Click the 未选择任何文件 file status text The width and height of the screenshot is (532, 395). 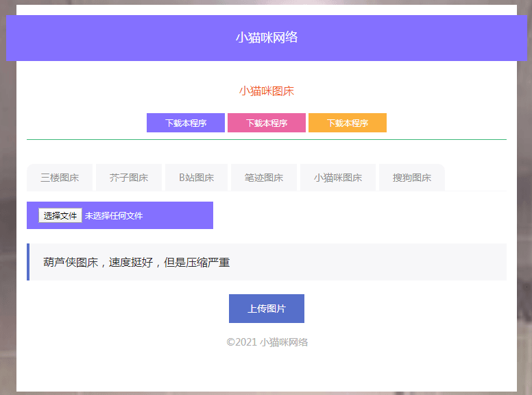click(x=114, y=215)
